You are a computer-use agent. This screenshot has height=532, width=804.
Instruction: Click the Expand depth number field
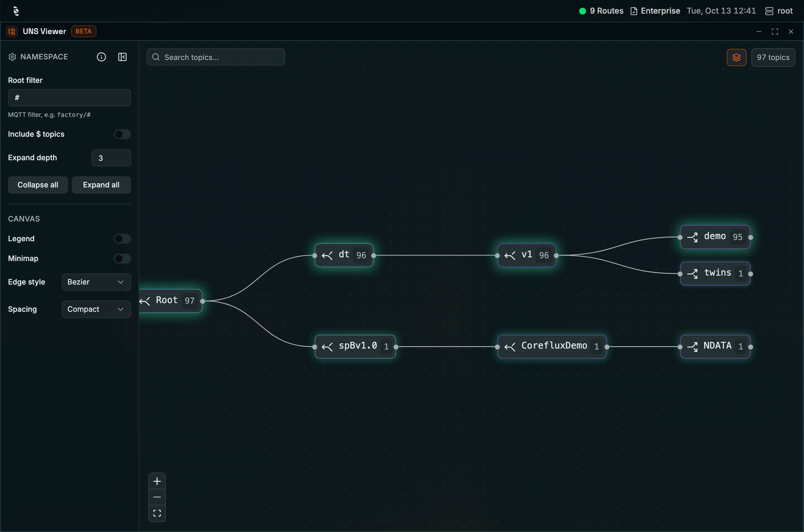111,158
